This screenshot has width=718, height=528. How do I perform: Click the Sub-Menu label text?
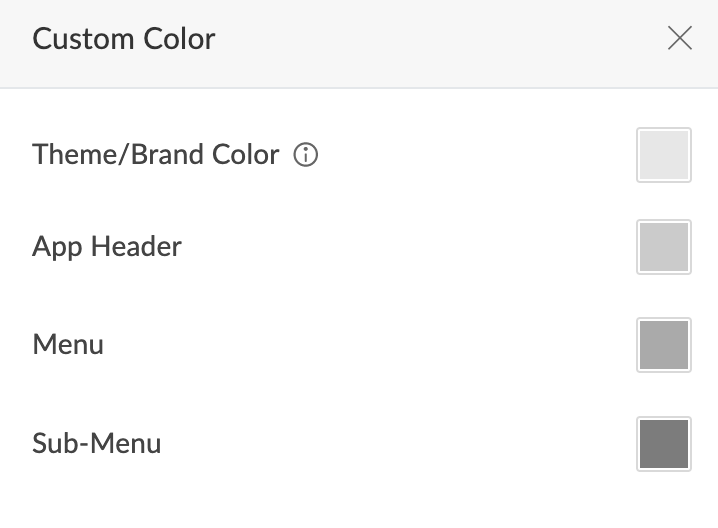pyautogui.click(x=97, y=443)
